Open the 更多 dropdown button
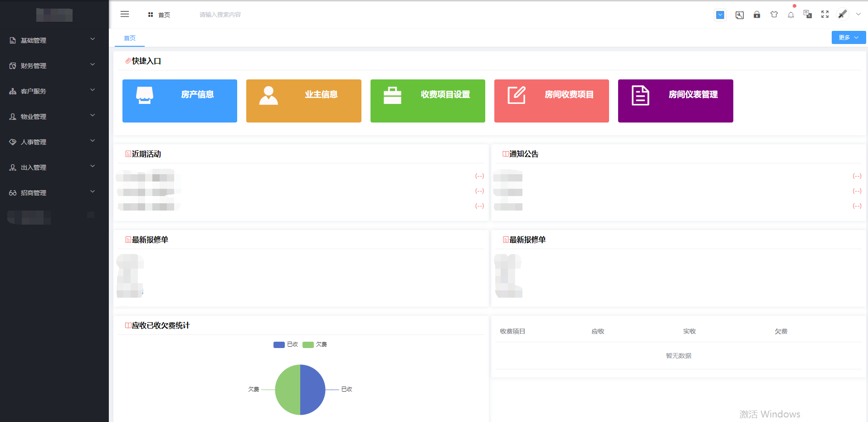Viewport: 868px width, 422px height. pos(848,38)
